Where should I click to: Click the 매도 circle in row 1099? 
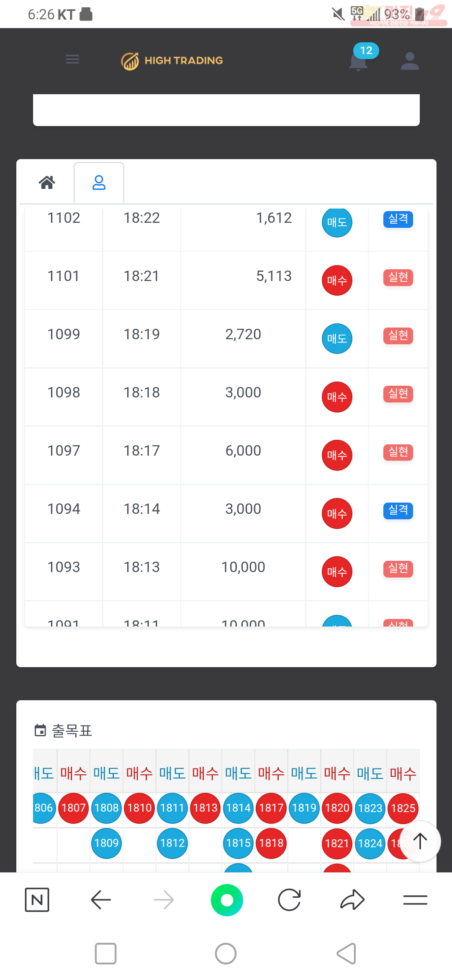click(x=337, y=338)
